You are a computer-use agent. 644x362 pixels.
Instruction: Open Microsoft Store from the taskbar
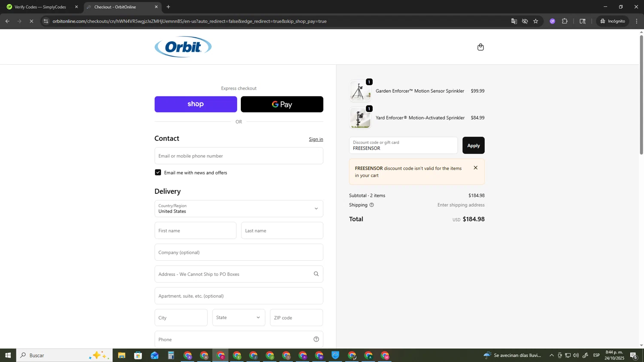click(138, 356)
